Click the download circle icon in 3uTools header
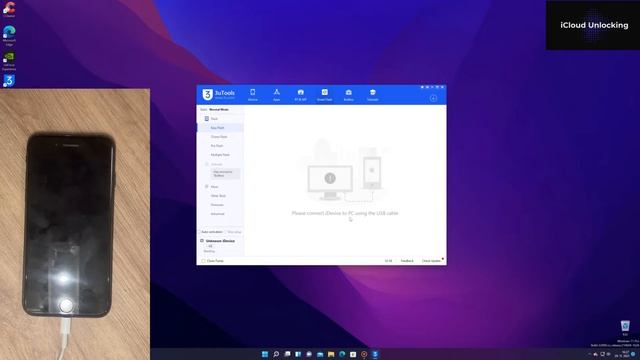Screen dimensions: 640x360 pos(433,98)
